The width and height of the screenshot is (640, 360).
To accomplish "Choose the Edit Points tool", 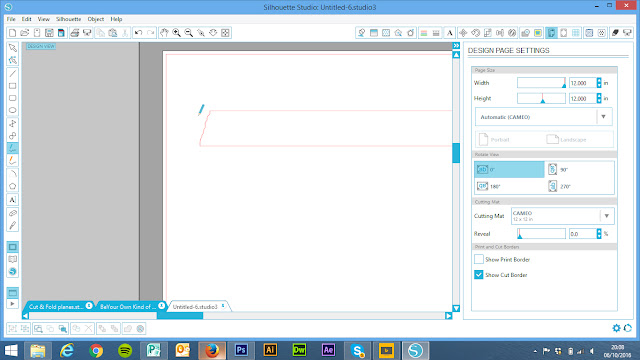I will (x=13, y=60).
